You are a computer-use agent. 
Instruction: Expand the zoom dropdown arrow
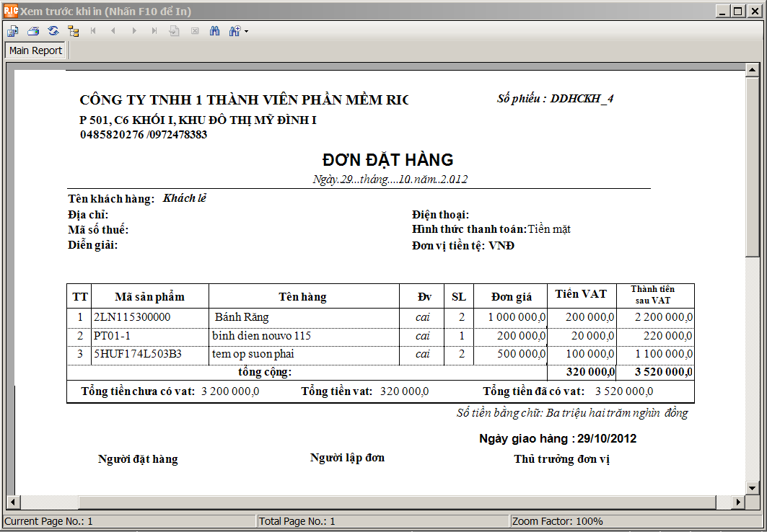(x=246, y=32)
